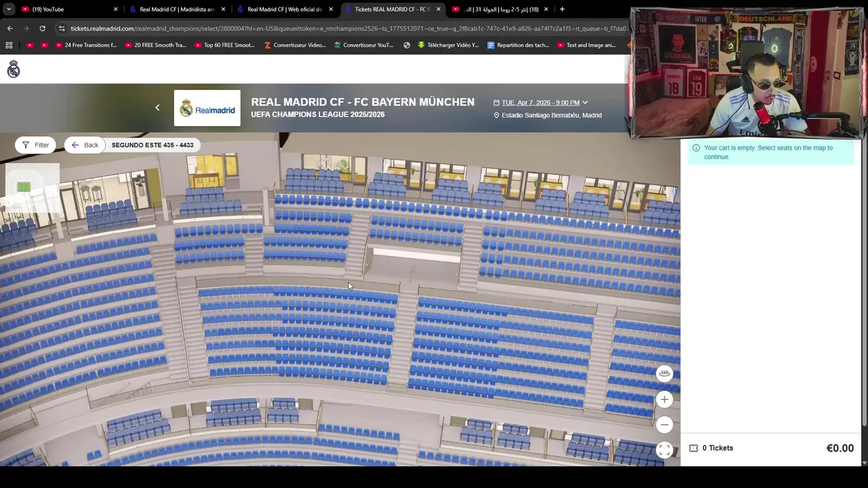This screenshot has height=488, width=868.
Task: Click the browser forward arrow
Action: click(x=26, y=28)
